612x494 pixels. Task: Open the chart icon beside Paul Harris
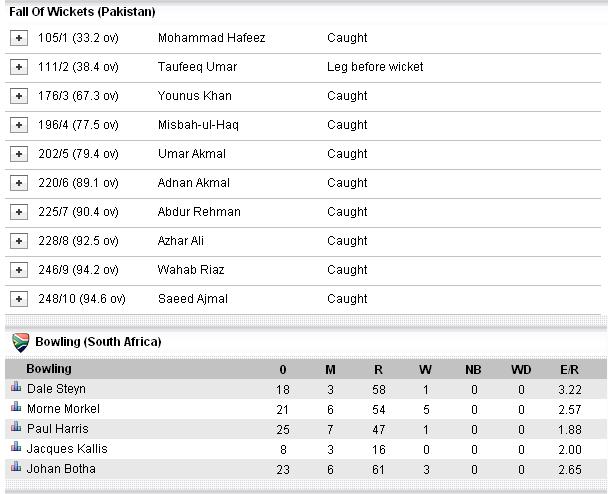(x=16, y=426)
